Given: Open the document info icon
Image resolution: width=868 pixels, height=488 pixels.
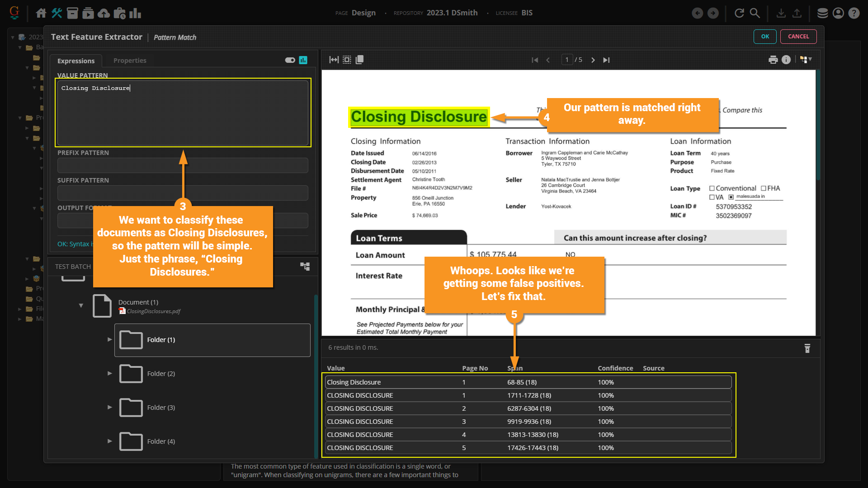Looking at the screenshot, I should coord(786,60).
